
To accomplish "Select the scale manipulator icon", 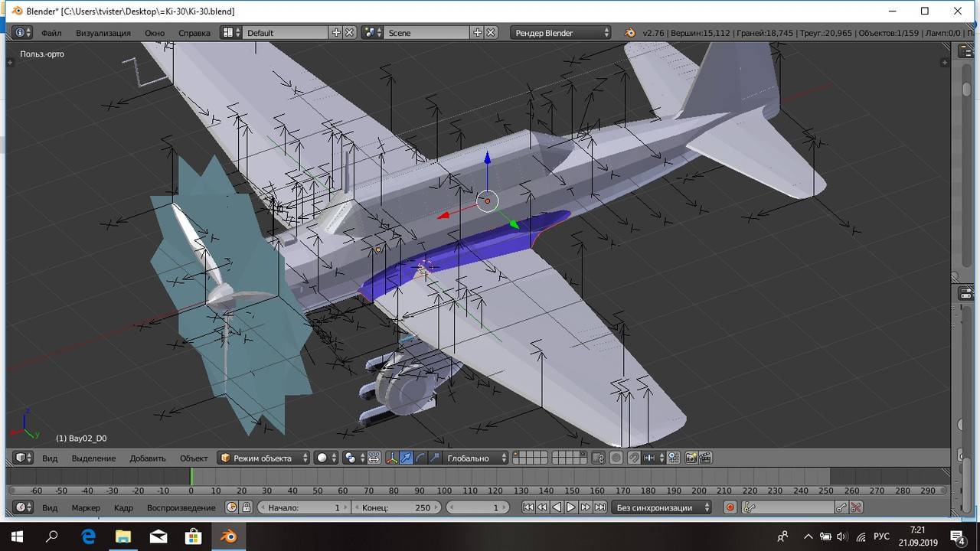I will coord(435,458).
